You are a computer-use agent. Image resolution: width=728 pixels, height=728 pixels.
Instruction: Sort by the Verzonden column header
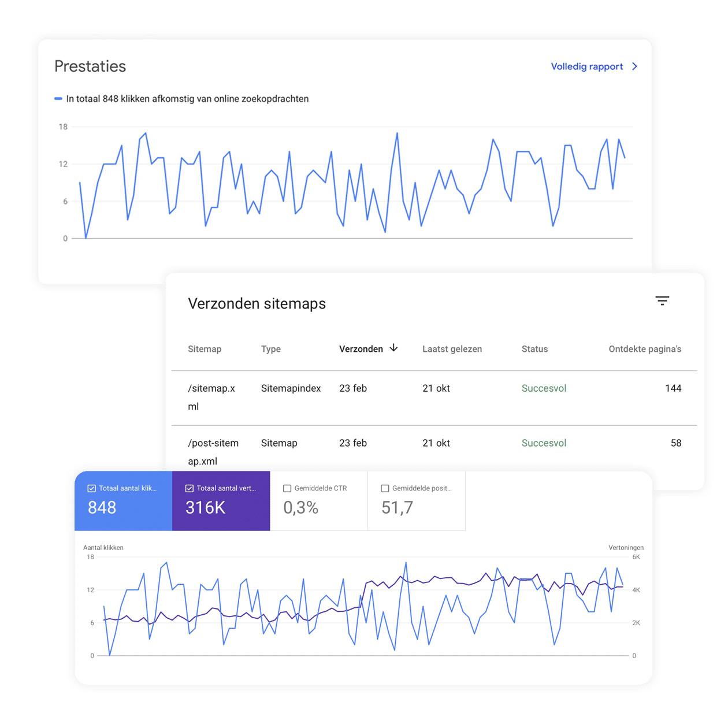click(x=361, y=349)
